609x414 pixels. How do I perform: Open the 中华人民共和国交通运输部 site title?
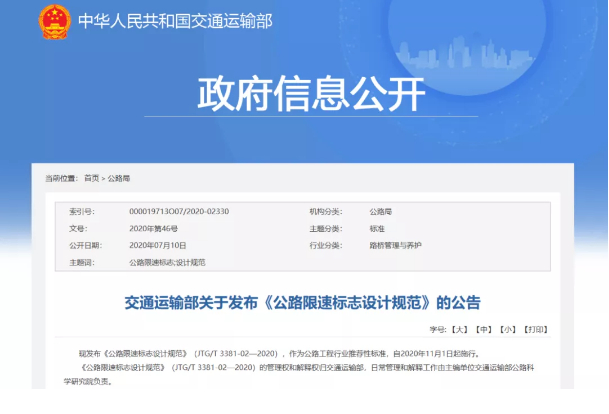(175, 21)
